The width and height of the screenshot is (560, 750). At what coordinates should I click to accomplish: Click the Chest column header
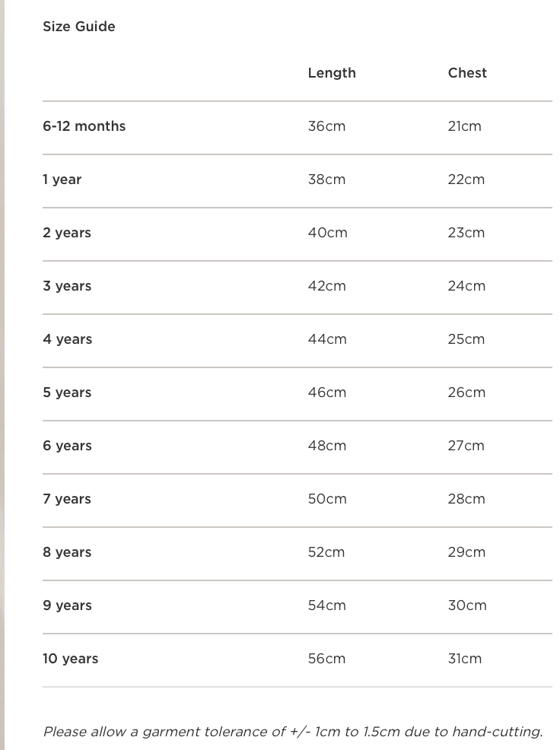click(x=467, y=73)
